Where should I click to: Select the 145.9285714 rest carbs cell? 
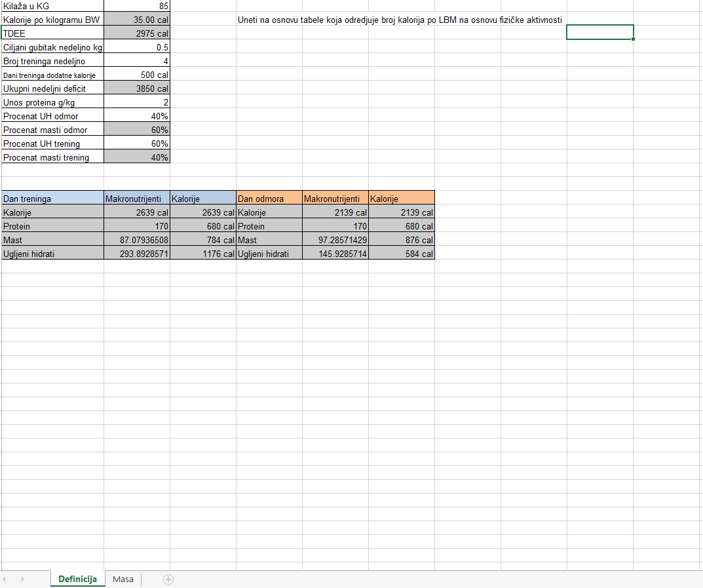coord(335,254)
